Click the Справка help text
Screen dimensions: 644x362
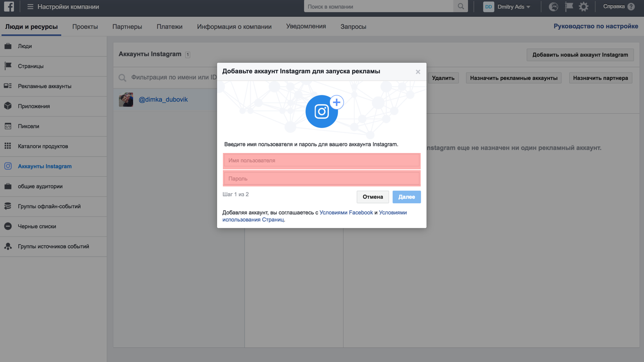[614, 6]
